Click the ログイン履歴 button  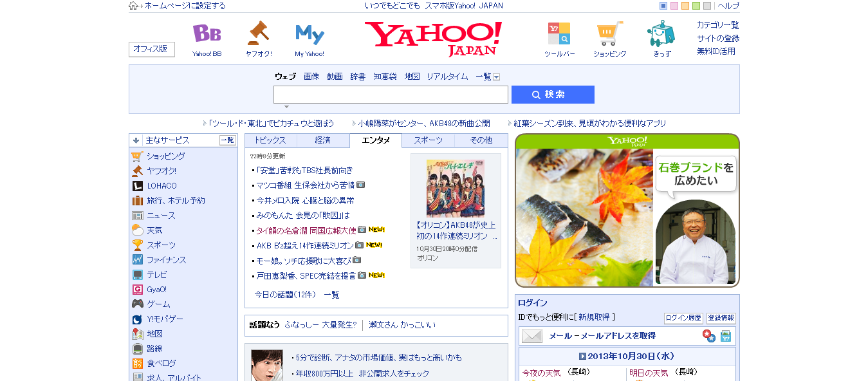point(683,318)
